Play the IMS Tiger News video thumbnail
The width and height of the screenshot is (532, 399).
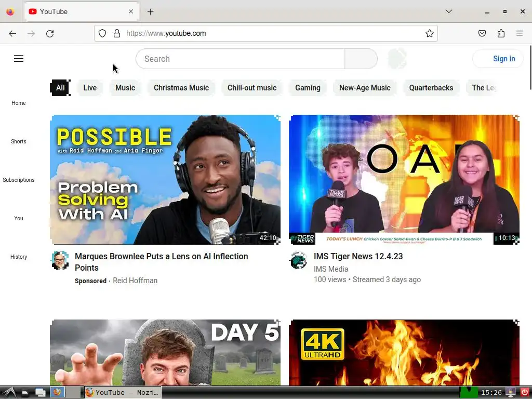click(x=404, y=179)
